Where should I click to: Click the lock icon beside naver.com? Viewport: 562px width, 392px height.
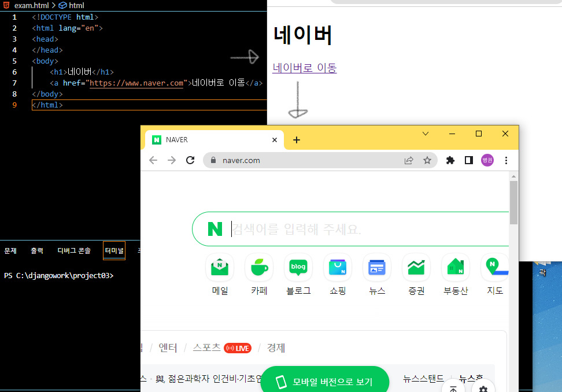pos(213,160)
